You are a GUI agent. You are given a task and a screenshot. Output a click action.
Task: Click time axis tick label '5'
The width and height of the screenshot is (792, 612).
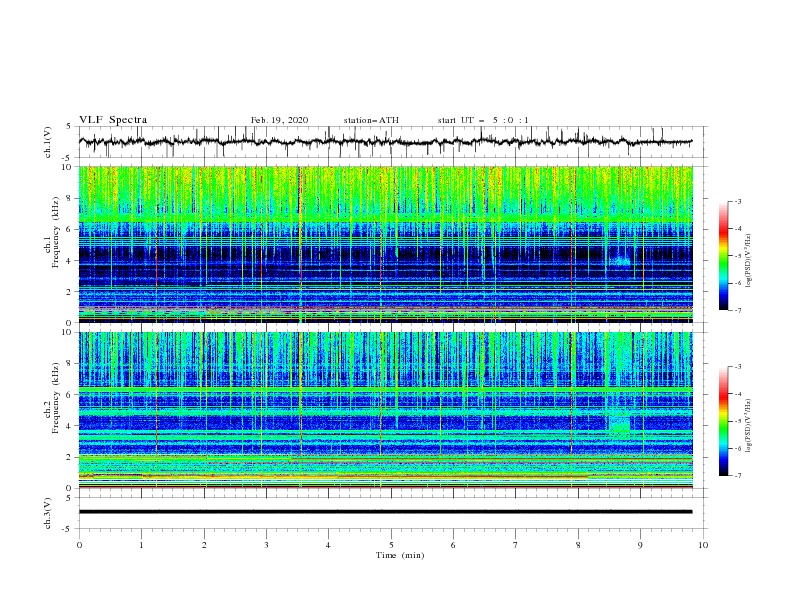click(x=391, y=545)
